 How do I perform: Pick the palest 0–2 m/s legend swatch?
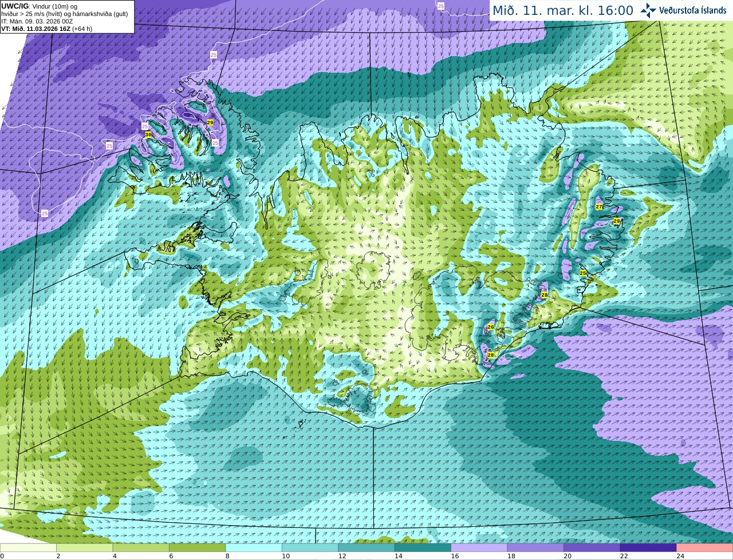pos(28,547)
